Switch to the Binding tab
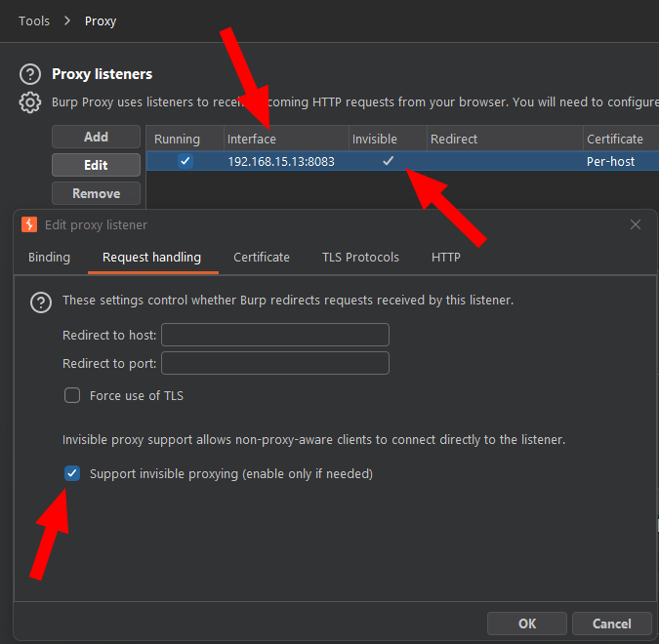The width and height of the screenshot is (659, 644). 49,257
